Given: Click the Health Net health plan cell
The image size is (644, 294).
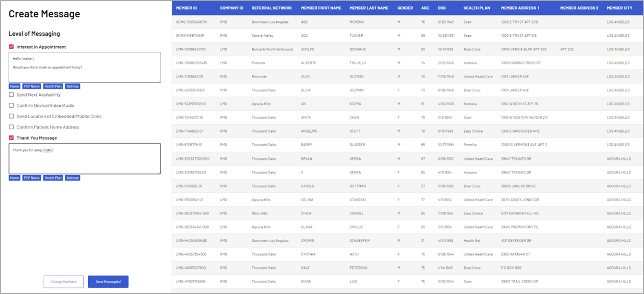Looking at the screenshot, I should tap(472, 241).
